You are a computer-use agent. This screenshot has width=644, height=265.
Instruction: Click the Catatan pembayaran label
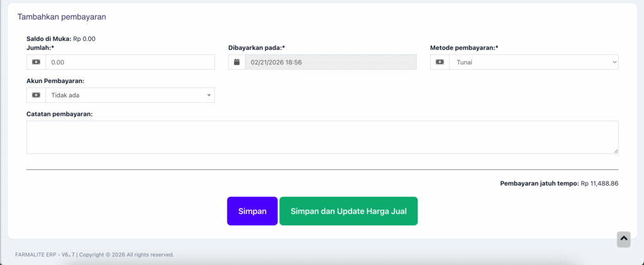click(x=60, y=114)
